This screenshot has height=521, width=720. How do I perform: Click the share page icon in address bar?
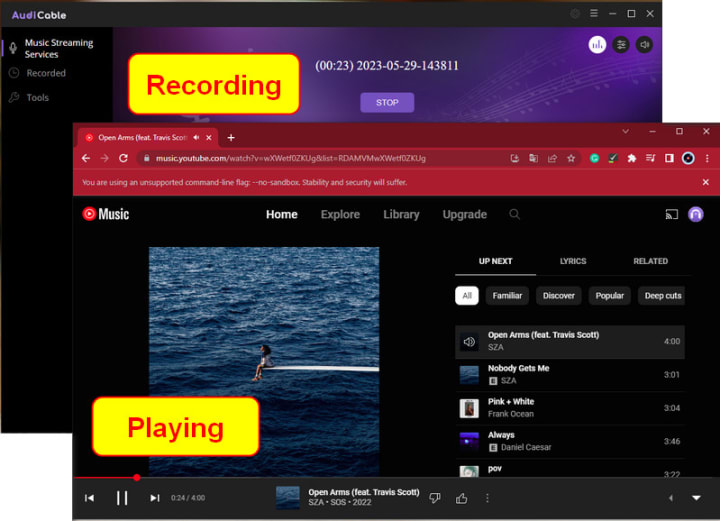click(552, 158)
